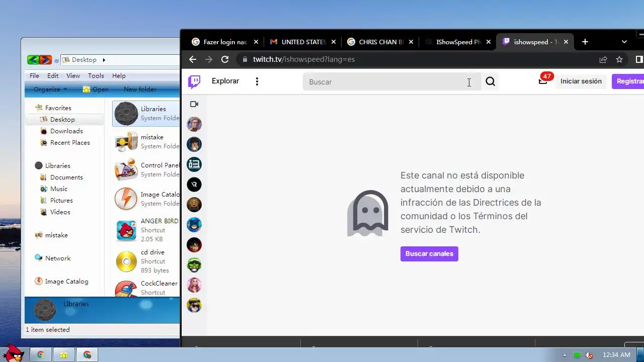This screenshot has height=362, width=644.
Task: Click the Angry Birds Start button on taskbar
Action: pos(13,353)
